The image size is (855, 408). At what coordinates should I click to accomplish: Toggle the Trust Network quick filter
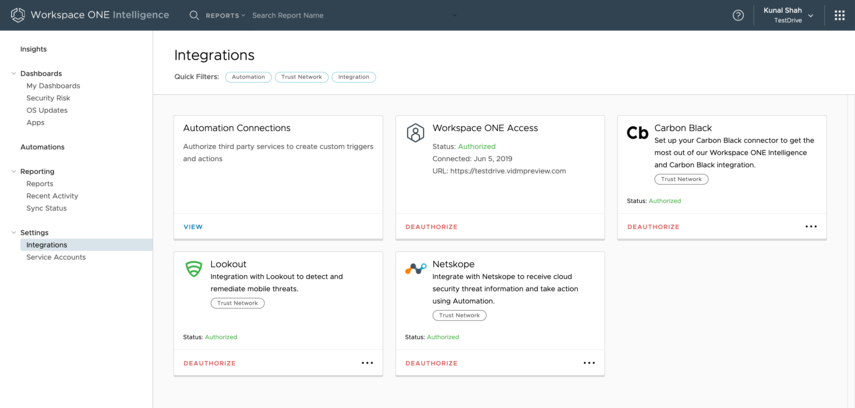[x=301, y=77]
